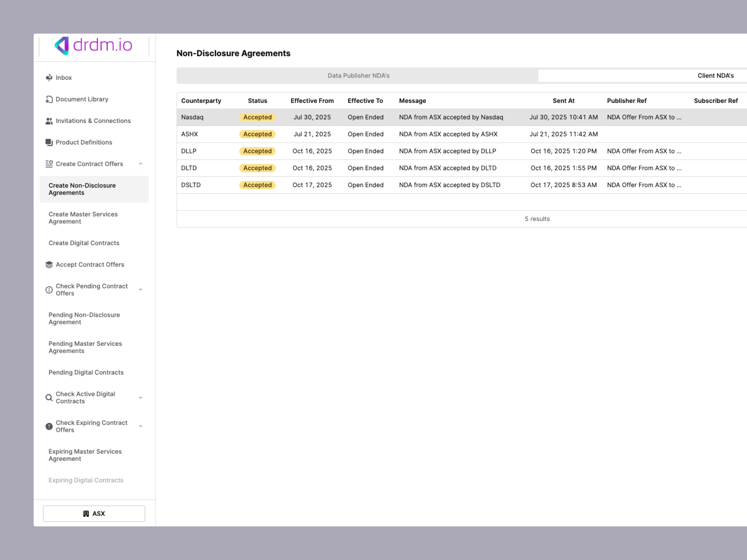Click 'Oct 17, 2025 8:53 AM' sent time
747x560 pixels.
click(563, 185)
